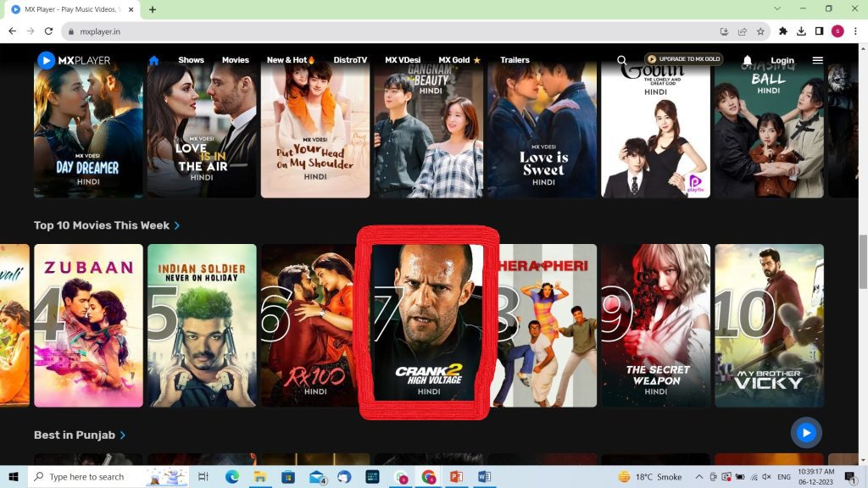
Task: Click the MX Player logo
Action: pyautogui.click(x=75, y=60)
